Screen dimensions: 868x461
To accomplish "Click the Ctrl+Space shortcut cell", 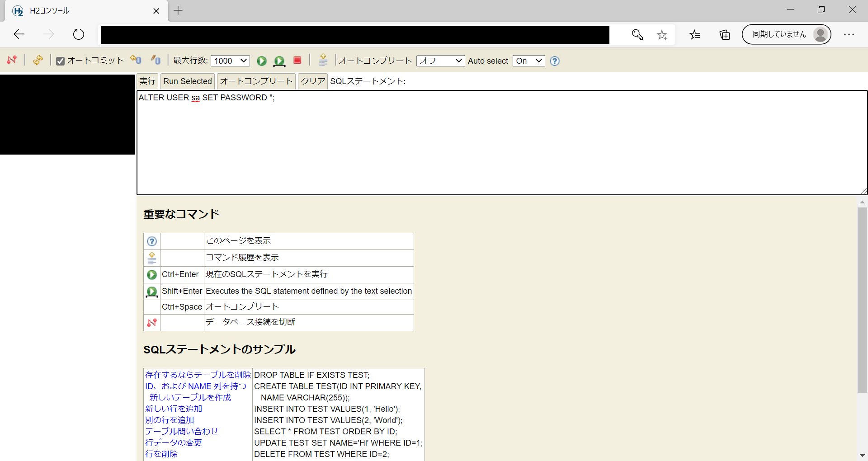I will tap(182, 307).
